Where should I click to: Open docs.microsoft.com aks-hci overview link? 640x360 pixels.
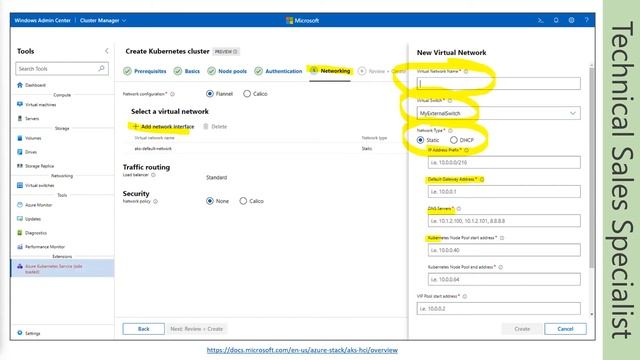pyautogui.click(x=302, y=350)
